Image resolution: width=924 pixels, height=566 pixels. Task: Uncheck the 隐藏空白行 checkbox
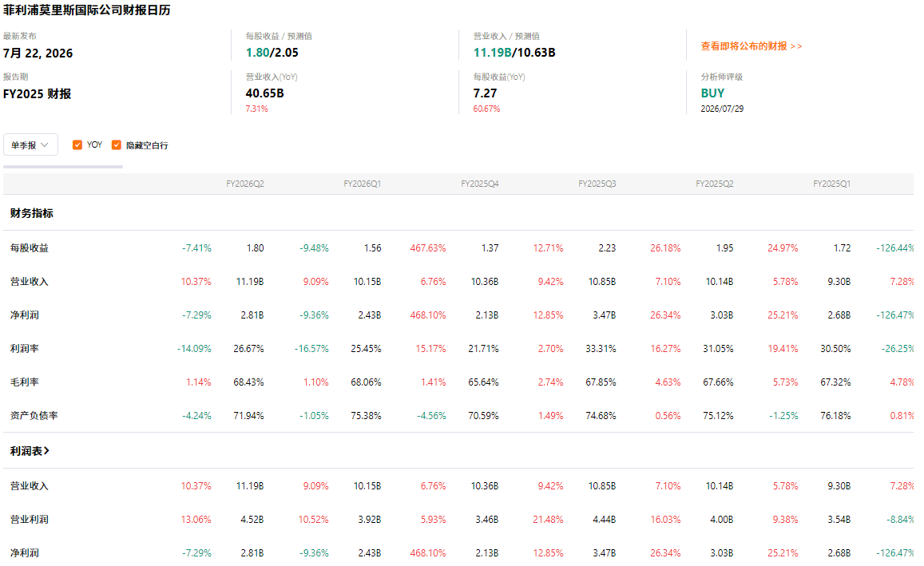116,144
